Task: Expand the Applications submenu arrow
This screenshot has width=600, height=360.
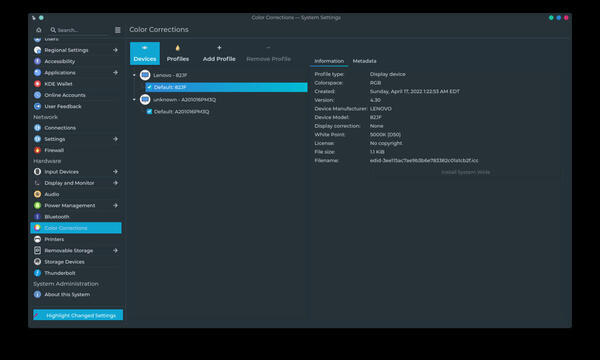Action: coord(115,73)
